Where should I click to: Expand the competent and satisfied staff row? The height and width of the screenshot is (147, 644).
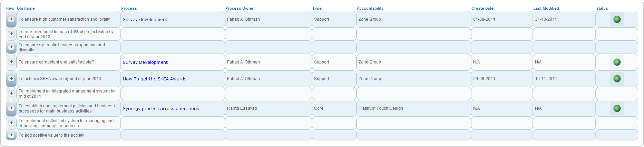tap(11, 62)
